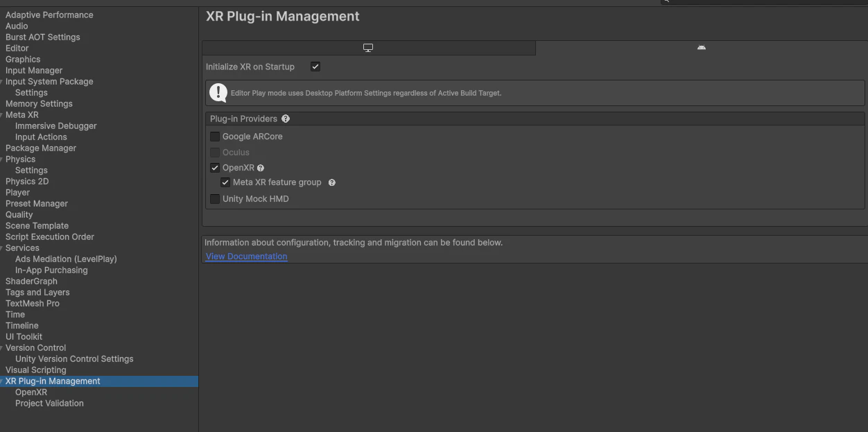The image size is (868, 432).
Task: Click the help icon beside OpenXR
Action: pos(261,168)
